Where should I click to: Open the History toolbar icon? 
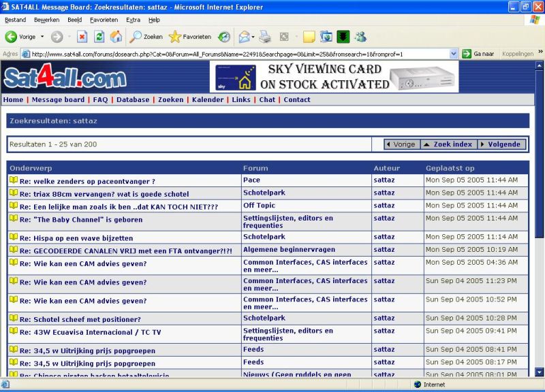point(224,37)
